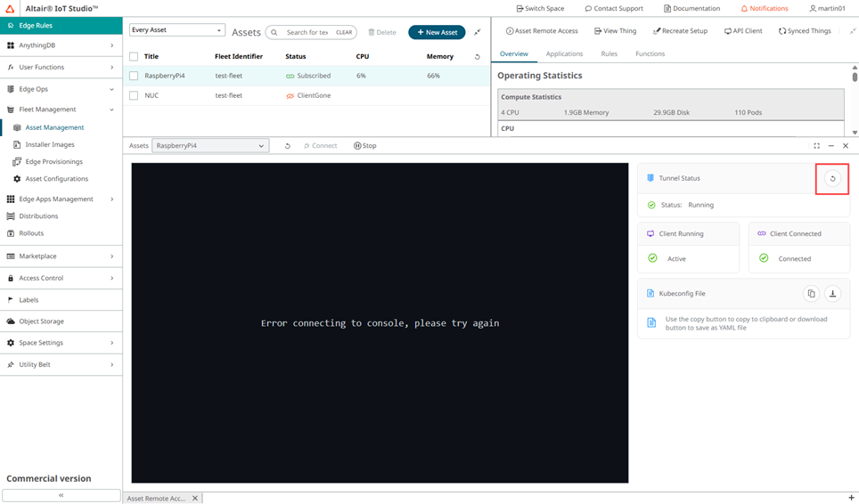Image resolution: width=859 pixels, height=504 pixels.
Task: Click the fullscreen icon of console panel
Action: click(816, 146)
